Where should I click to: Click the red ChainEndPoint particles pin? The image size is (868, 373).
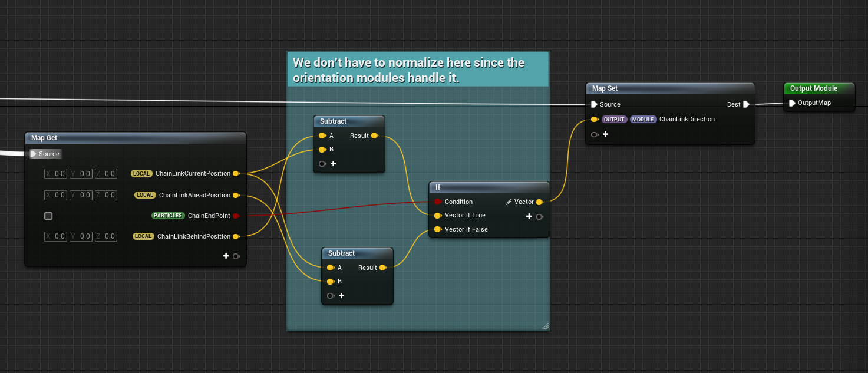tap(236, 216)
